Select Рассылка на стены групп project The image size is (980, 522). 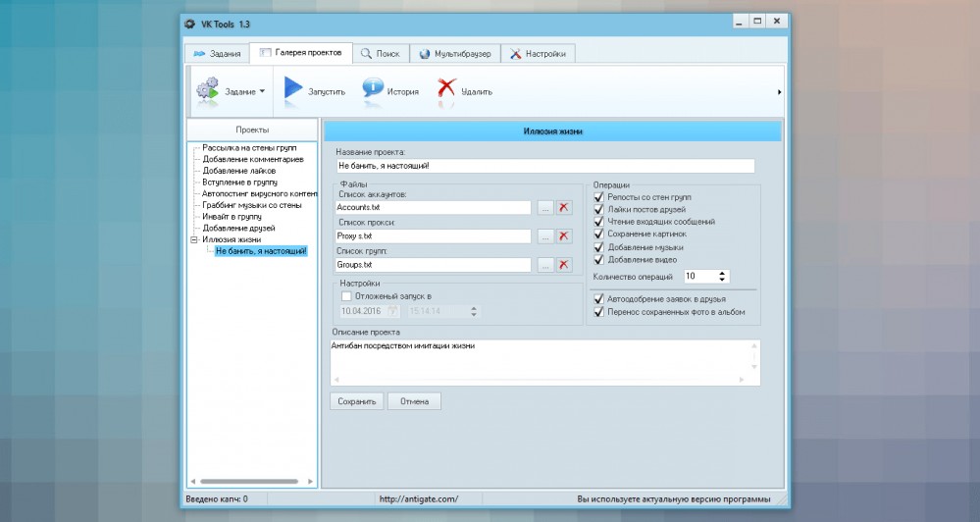click(x=249, y=148)
